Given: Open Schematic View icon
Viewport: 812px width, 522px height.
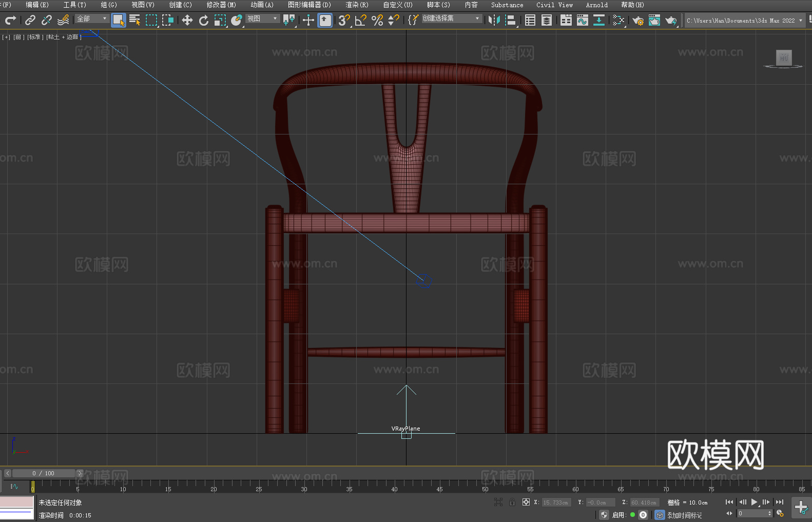Looking at the screenshot, I should point(599,20).
